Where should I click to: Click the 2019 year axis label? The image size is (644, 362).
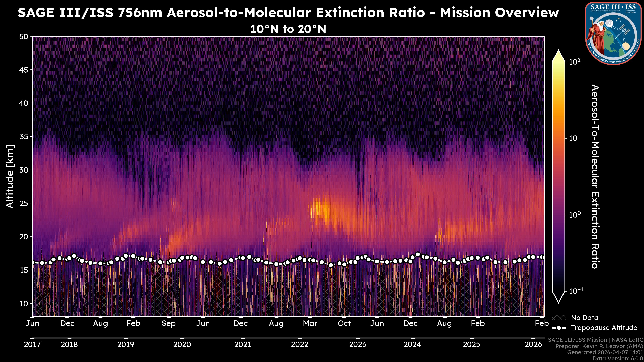tap(126, 345)
